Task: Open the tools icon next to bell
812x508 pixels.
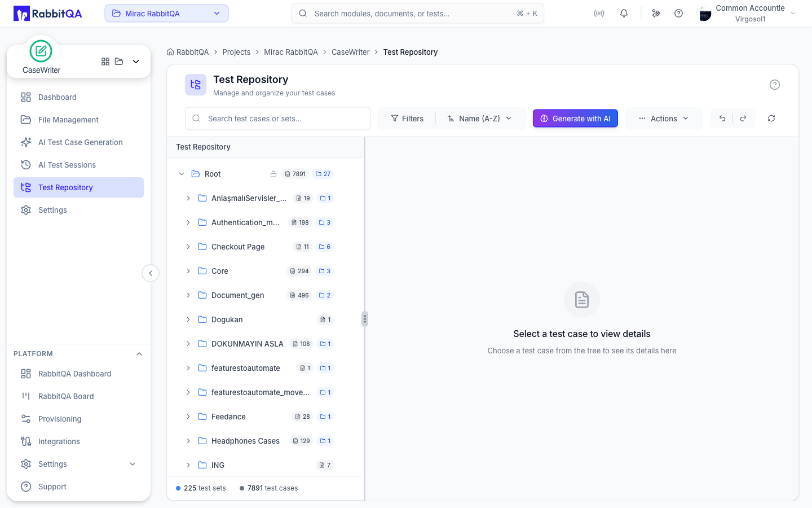Action: [x=656, y=14]
